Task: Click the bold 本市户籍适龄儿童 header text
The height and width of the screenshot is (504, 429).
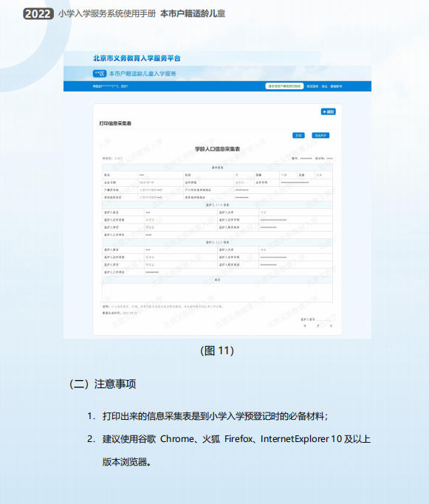Action: tap(193, 13)
